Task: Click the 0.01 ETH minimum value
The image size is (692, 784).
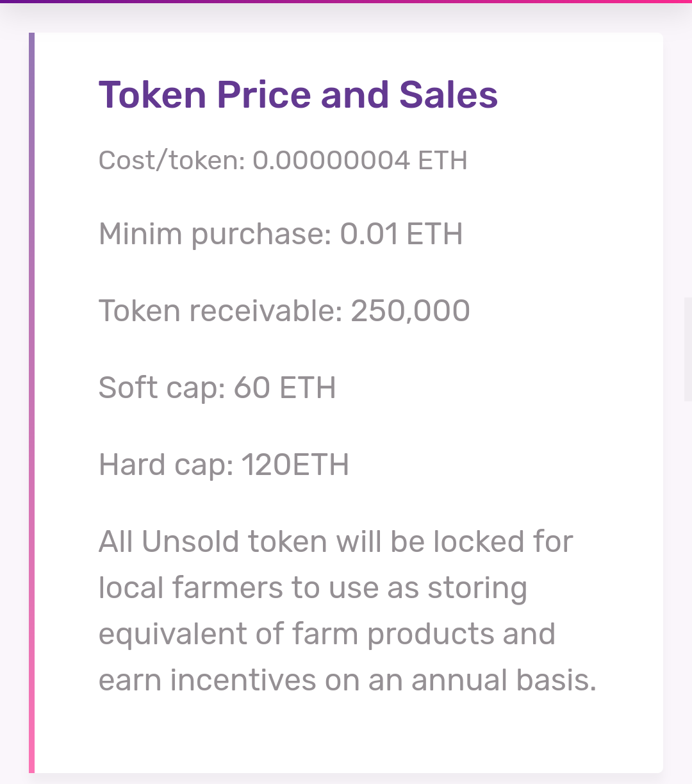Action: tap(401, 234)
